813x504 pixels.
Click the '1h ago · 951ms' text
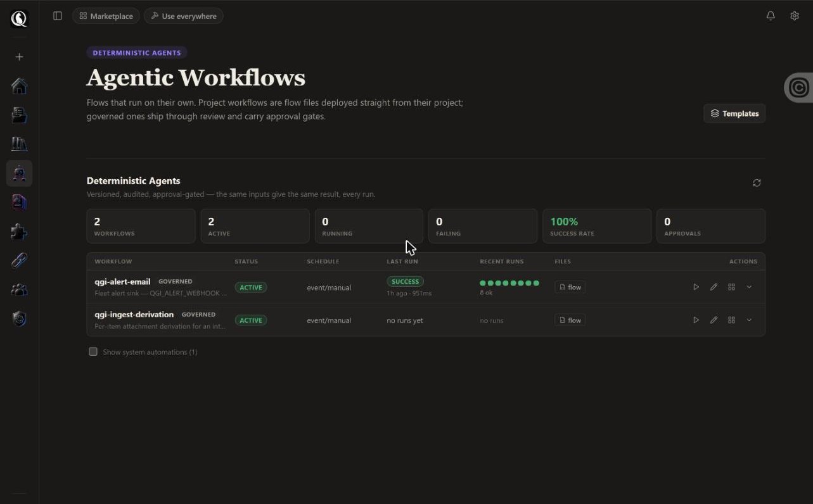(x=409, y=293)
